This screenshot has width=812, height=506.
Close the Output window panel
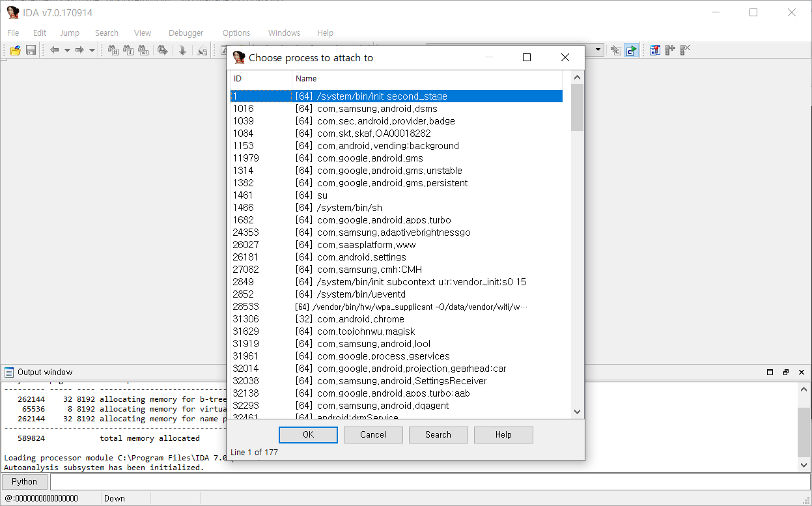pyautogui.click(x=802, y=372)
